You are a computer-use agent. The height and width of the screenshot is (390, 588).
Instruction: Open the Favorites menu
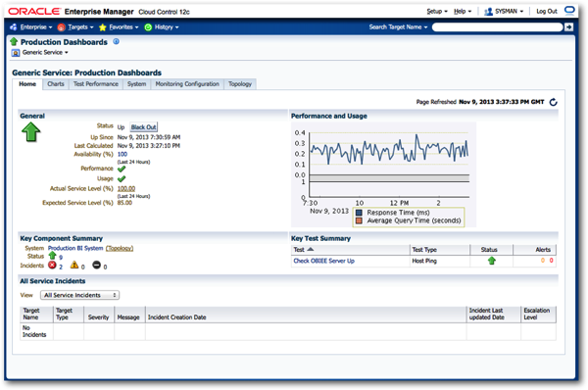123,27
